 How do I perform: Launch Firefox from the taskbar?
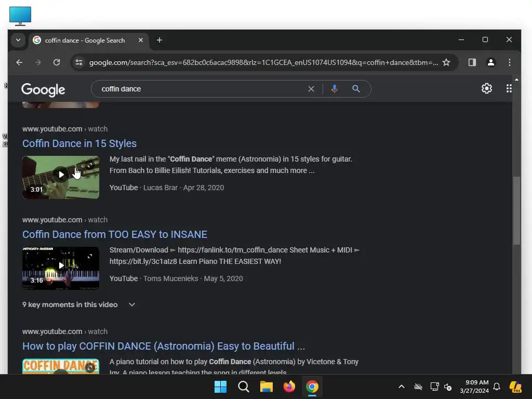point(289,387)
